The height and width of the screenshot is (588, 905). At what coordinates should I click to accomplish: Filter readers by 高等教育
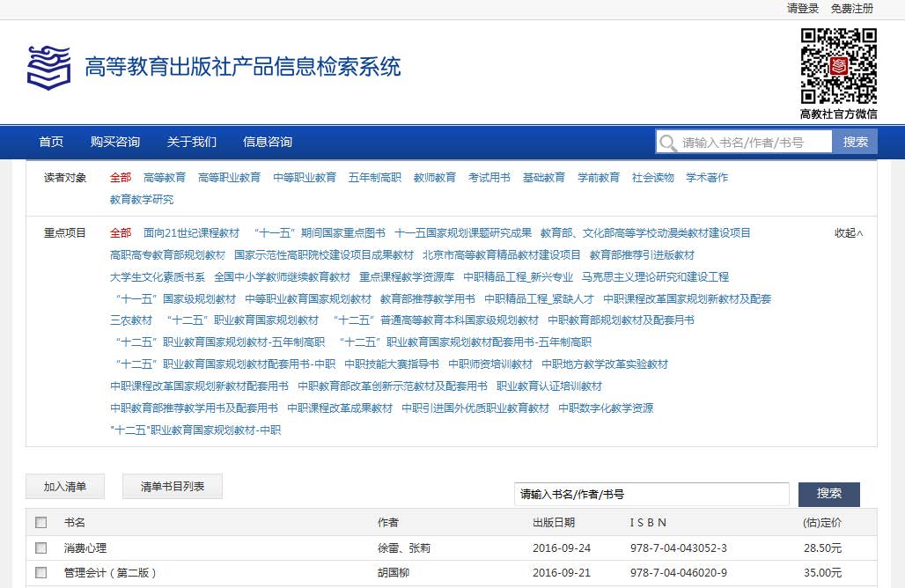[165, 178]
